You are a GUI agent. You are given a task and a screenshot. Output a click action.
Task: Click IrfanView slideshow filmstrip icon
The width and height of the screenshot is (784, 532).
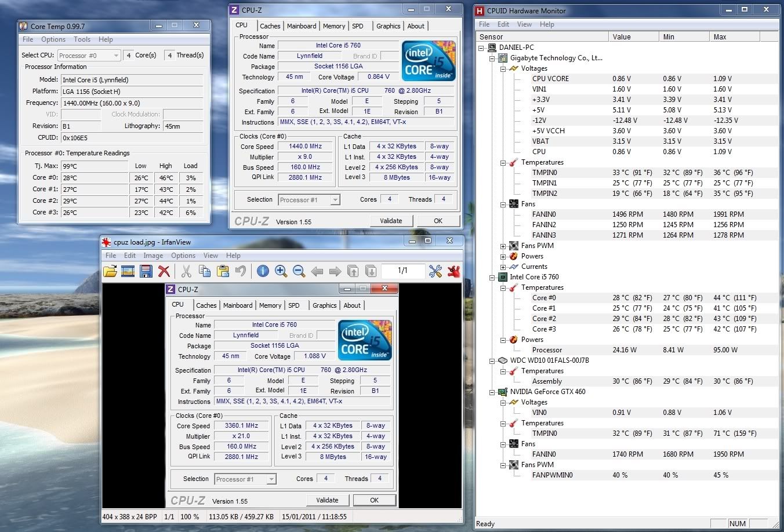coord(128,271)
